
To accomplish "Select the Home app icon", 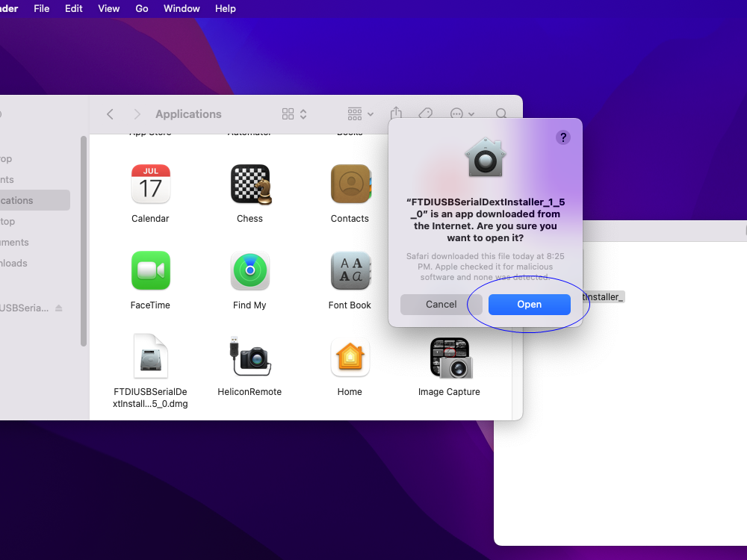I will (350, 357).
